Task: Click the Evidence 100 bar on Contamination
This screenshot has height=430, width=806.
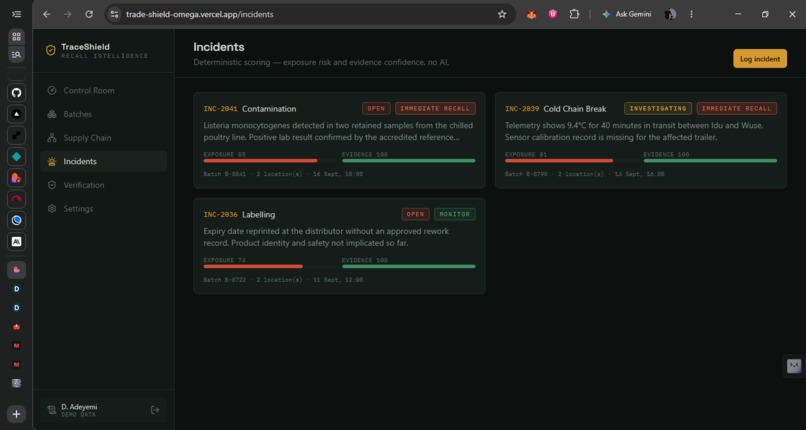Action: (409, 161)
